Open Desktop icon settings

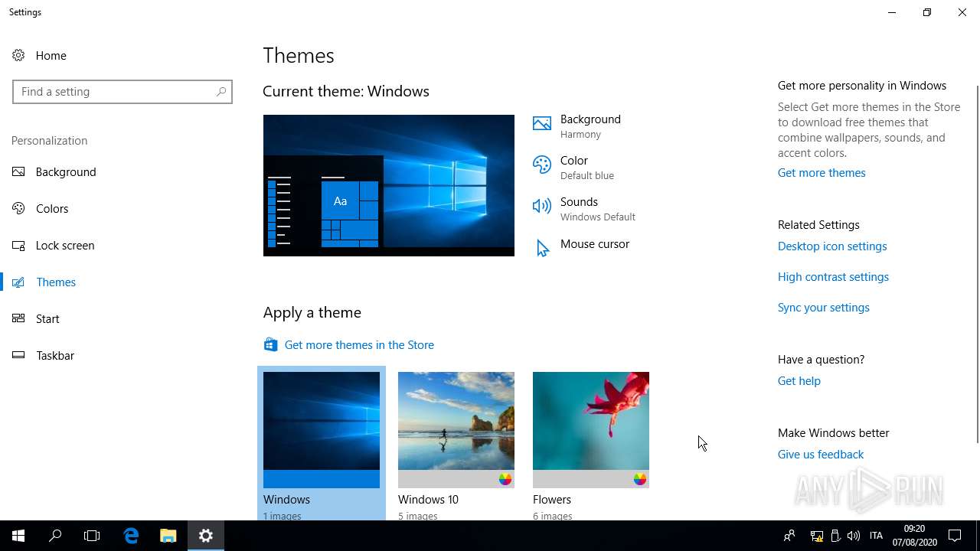coord(832,246)
